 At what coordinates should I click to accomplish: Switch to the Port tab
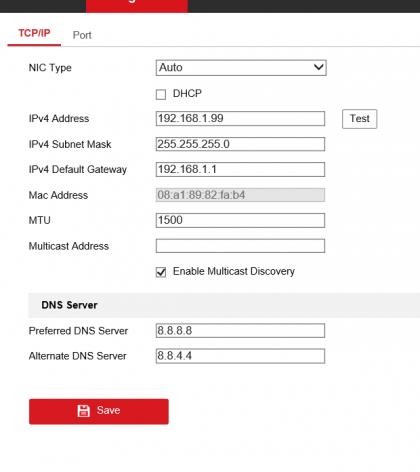coord(82,35)
